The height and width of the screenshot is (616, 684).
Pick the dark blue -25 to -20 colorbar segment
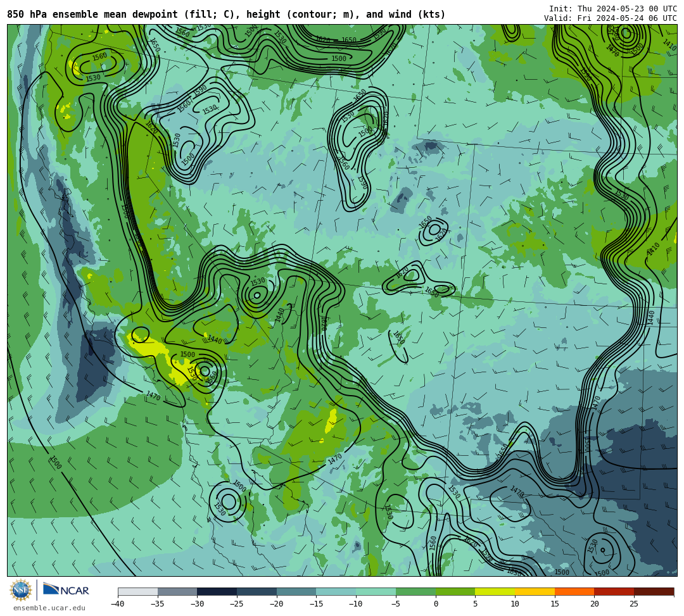257,591
